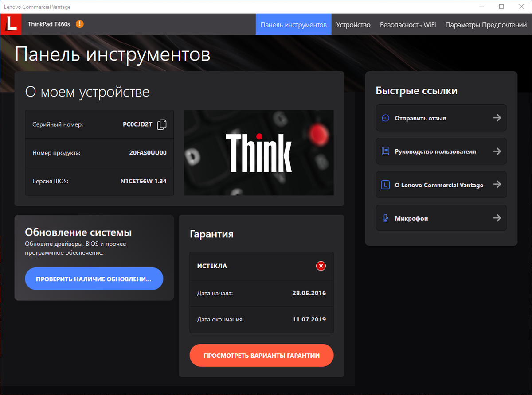532x395 pixels.
Task: Click the Think keyboard image
Action: click(x=259, y=153)
